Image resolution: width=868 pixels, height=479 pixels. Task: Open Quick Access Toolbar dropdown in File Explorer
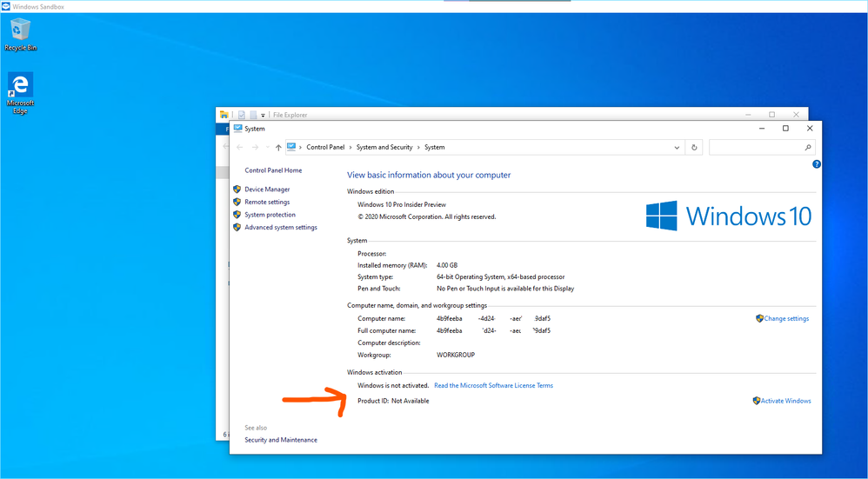click(264, 115)
